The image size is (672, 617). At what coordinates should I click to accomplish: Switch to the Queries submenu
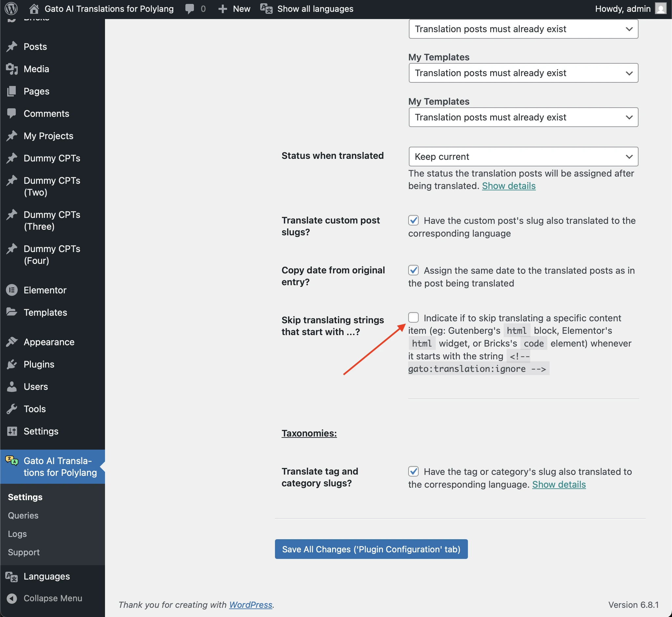(23, 515)
